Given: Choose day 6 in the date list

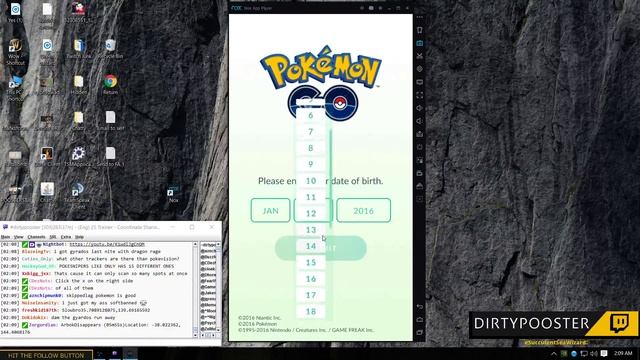Looking at the screenshot, I should point(311,116).
